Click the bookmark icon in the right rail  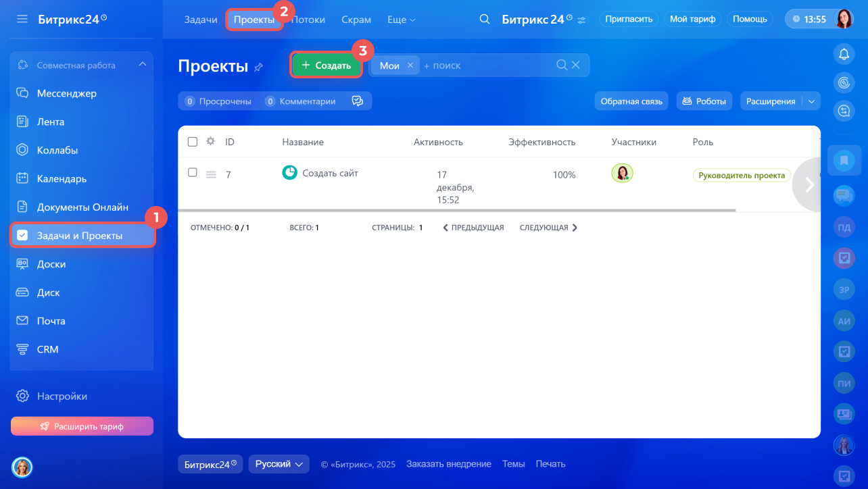point(844,161)
